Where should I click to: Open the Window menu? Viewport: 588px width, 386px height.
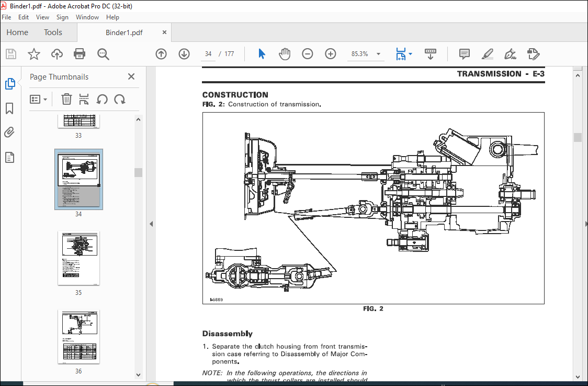pyautogui.click(x=87, y=17)
